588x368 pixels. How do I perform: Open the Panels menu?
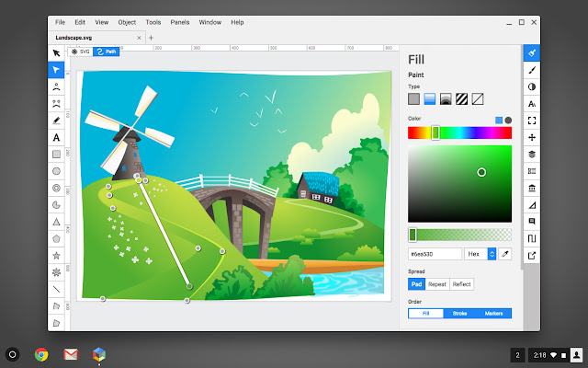click(180, 22)
